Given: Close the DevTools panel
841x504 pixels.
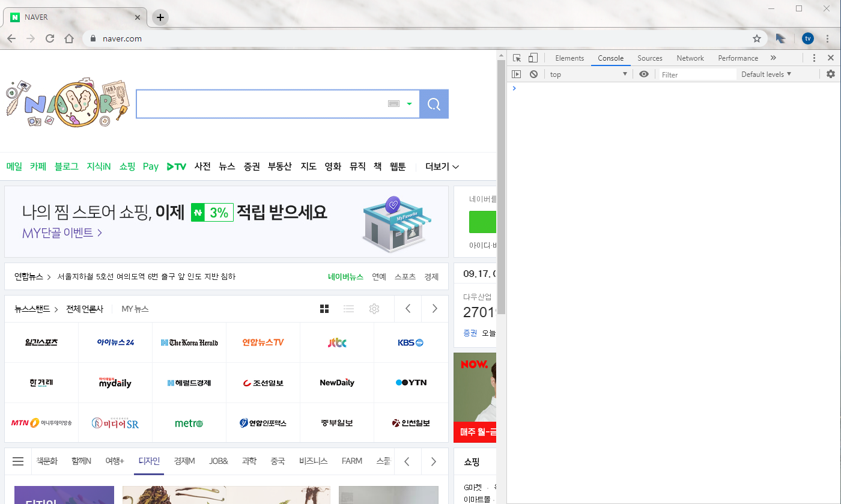Looking at the screenshot, I should coord(831,58).
